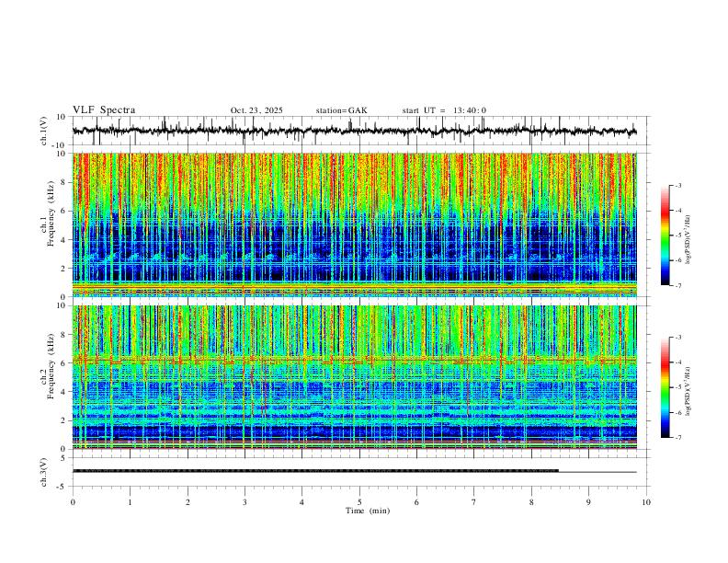Click inside the ch.1 spectrogram panel
This screenshot has height=563, width=728.
point(354,224)
